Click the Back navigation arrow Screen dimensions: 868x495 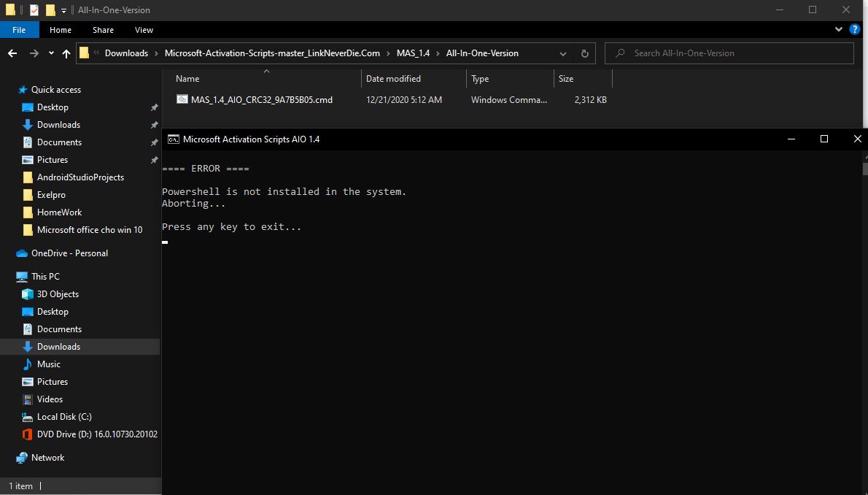coord(12,53)
